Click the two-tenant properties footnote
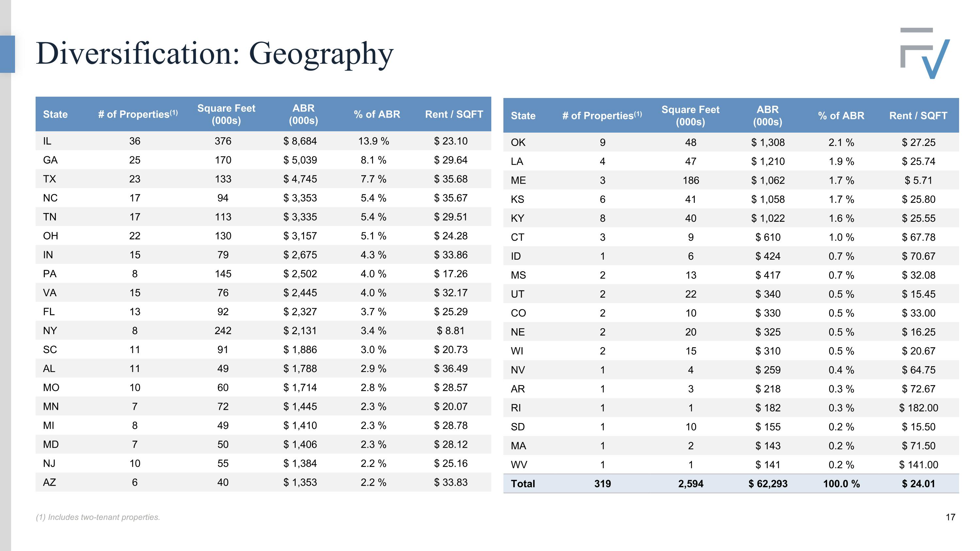 tap(98, 517)
